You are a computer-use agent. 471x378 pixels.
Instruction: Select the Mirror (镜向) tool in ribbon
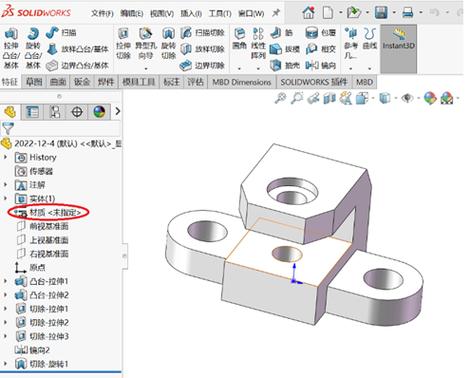pyautogui.click(x=320, y=65)
